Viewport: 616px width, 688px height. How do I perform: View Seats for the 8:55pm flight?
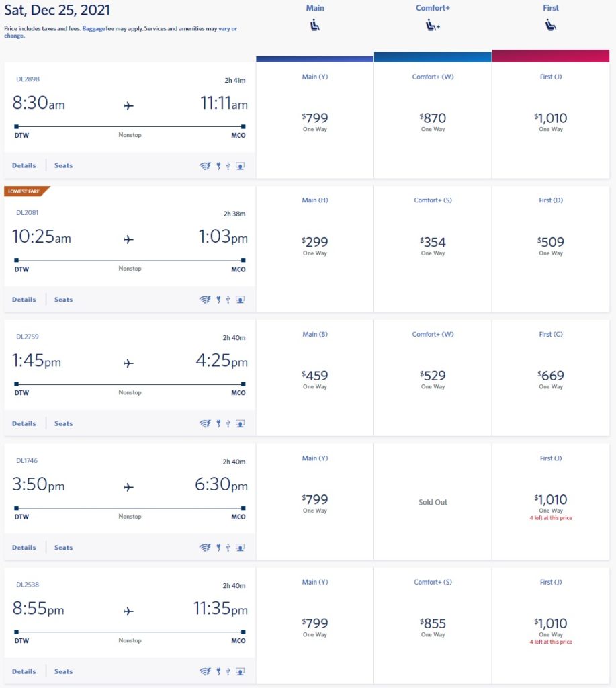[x=63, y=671]
